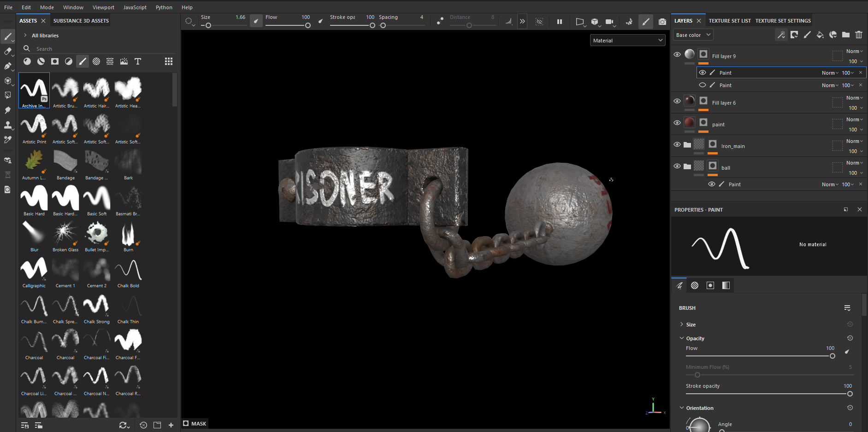Screen dimensions: 868x432
Task: Toggle grid view of asset thumbnails
Action: click(x=169, y=61)
